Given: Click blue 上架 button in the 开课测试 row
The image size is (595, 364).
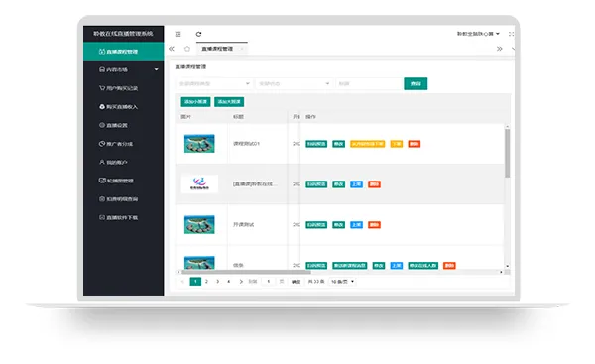Looking at the screenshot, I should [356, 225].
